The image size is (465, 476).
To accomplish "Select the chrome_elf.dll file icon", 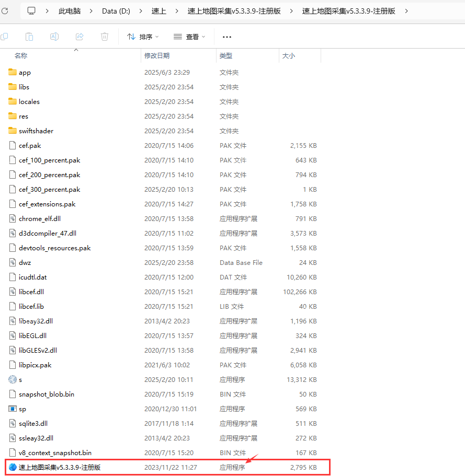I will [x=13, y=218].
